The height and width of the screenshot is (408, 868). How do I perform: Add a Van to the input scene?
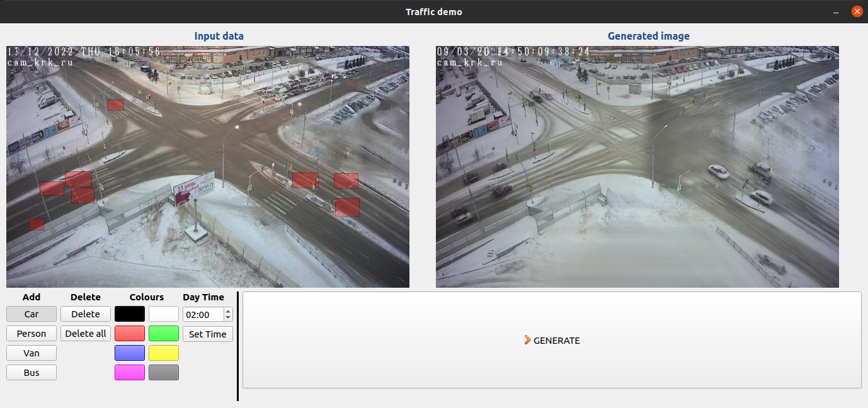pyautogui.click(x=31, y=353)
